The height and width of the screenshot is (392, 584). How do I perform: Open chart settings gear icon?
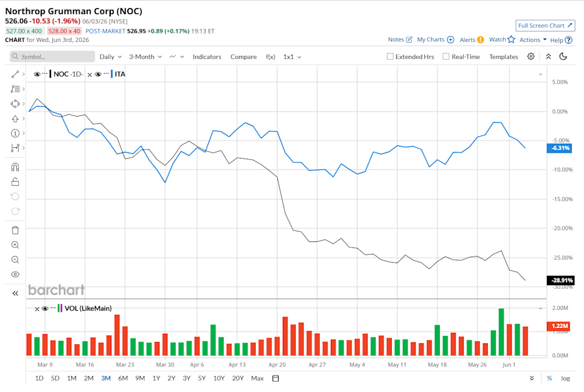530,57
